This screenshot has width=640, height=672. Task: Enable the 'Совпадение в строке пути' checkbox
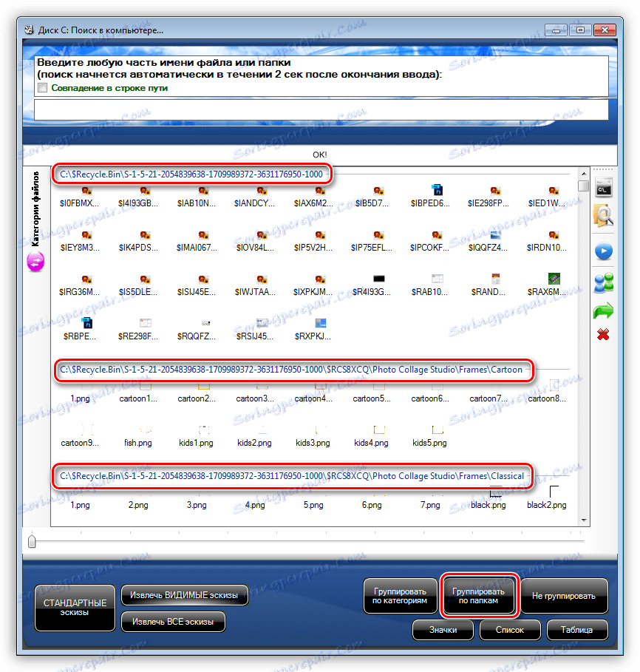click(x=42, y=88)
